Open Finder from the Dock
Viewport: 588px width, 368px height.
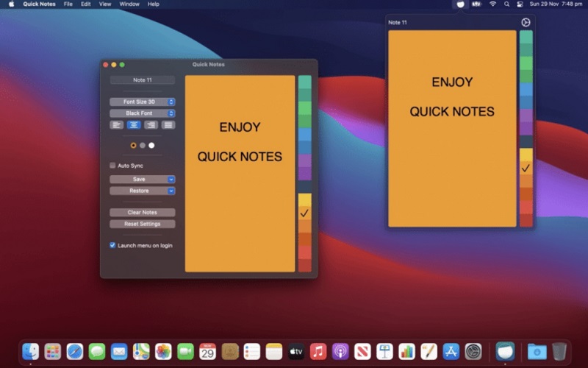click(30, 352)
